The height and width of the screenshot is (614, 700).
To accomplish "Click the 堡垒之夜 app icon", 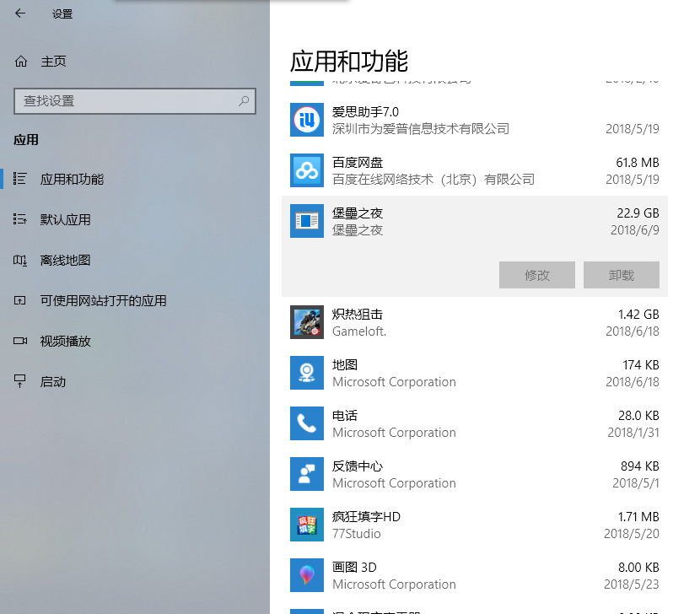I will click(307, 221).
